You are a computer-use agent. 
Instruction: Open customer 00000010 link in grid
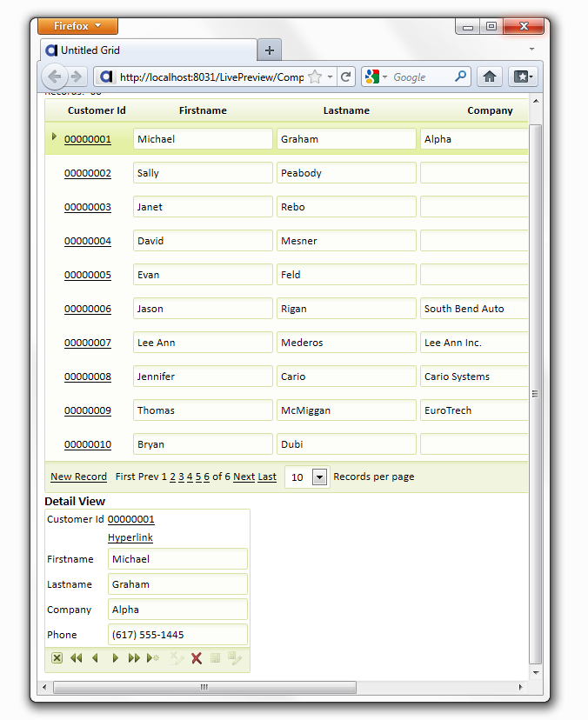click(88, 444)
